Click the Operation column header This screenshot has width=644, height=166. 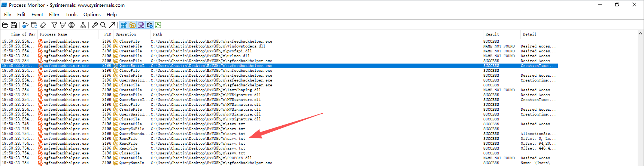[x=132, y=34]
